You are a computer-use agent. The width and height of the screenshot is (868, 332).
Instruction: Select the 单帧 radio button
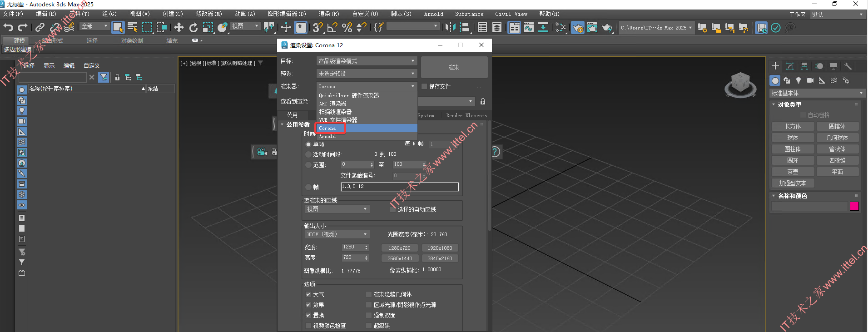coord(308,144)
